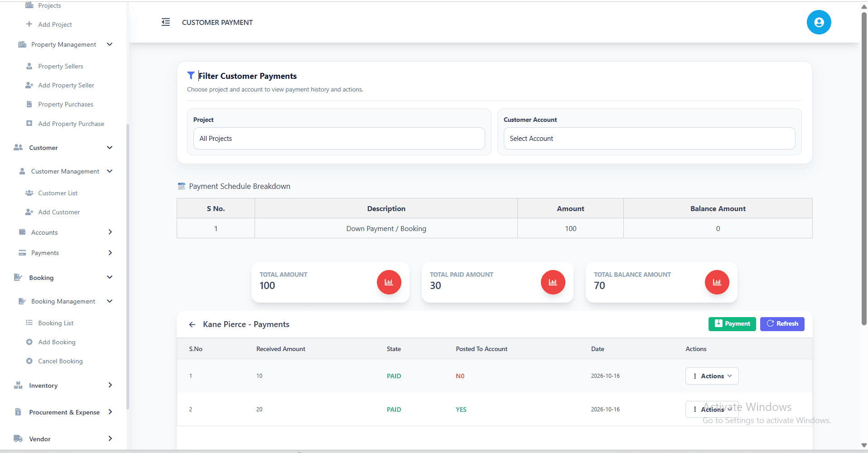Viewport: 868px width, 453px height.
Task: Open the Project dropdown showing All Projects
Action: [x=339, y=139]
